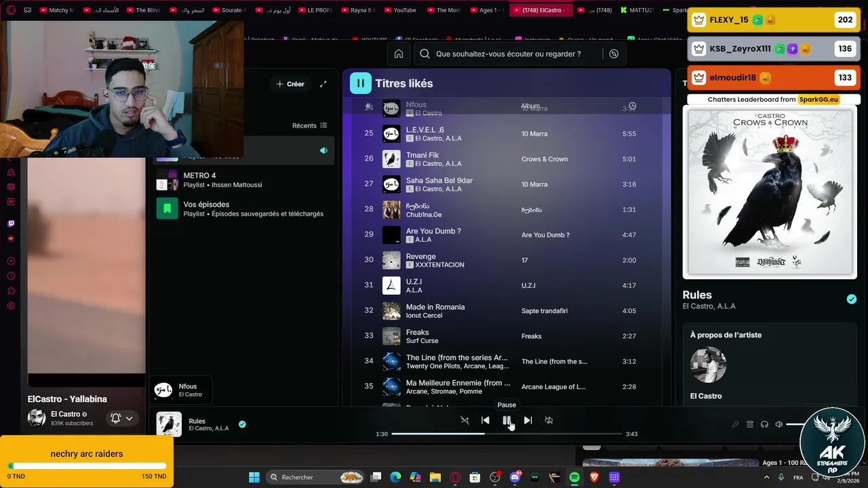Open Twitch in Opera sidebar
Viewport: 868px width, 488px height.
[11, 223]
